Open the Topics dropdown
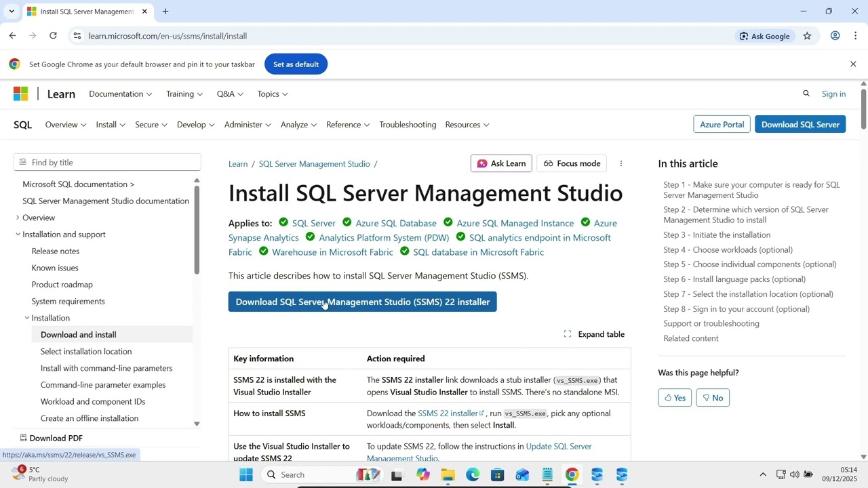Screen dimensions: 868x488 click(x=273, y=94)
